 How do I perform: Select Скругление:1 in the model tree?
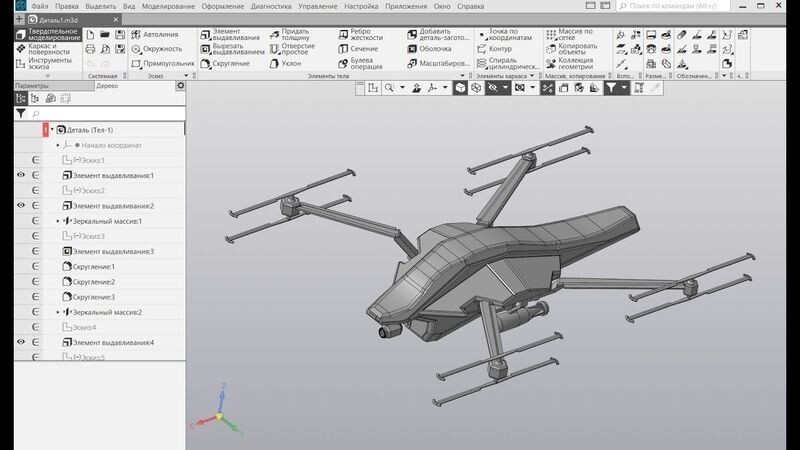click(x=94, y=266)
